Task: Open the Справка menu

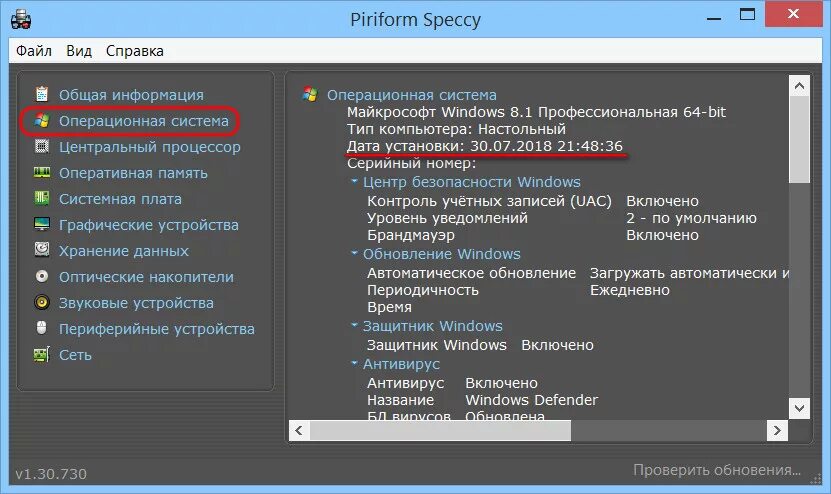Action: [135, 51]
